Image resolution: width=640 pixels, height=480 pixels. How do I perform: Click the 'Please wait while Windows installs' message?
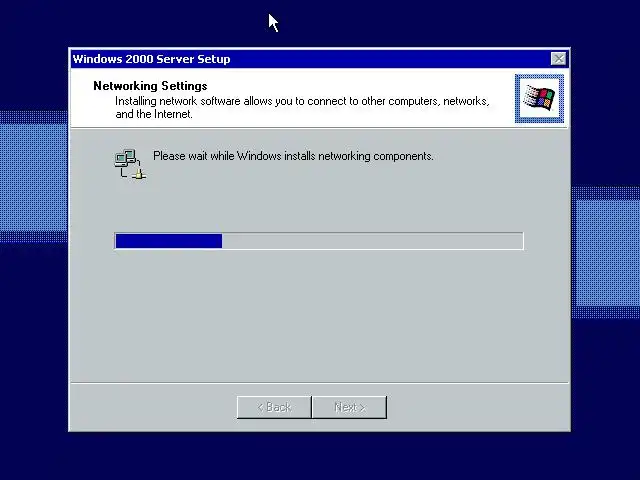click(x=293, y=156)
